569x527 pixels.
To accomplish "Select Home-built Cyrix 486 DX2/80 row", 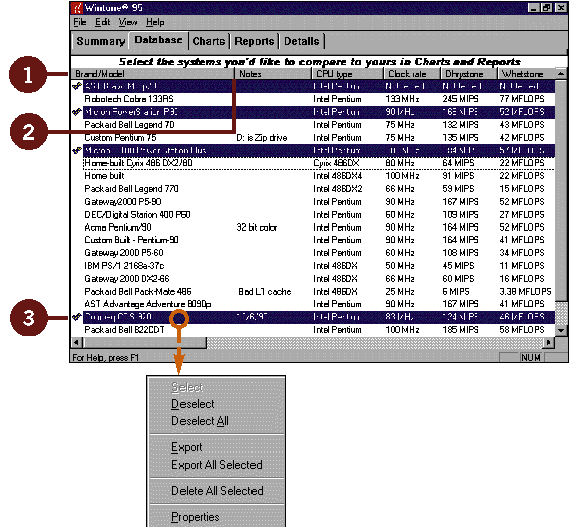I will pyautogui.click(x=319, y=163).
